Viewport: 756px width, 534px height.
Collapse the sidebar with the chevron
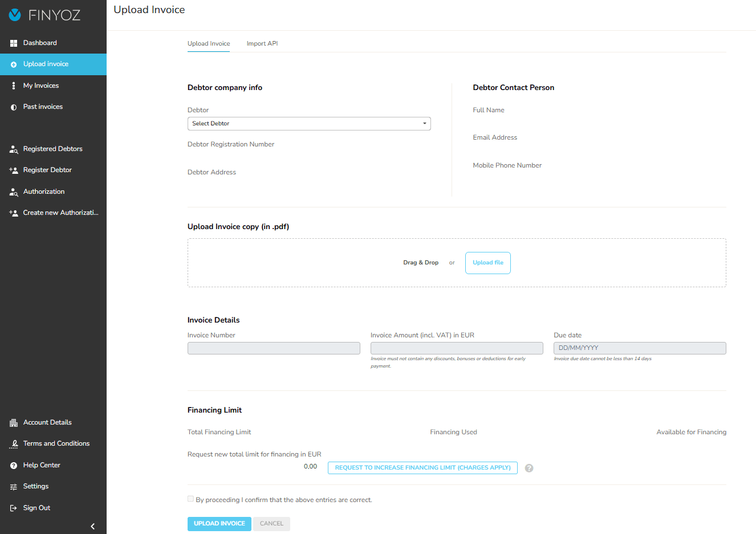(x=92, y=526)
